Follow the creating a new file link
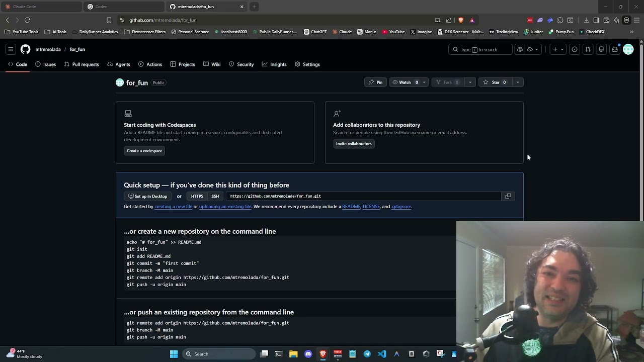Image resolution: width=644 pixels, height=362 pixels. (173, 207)
